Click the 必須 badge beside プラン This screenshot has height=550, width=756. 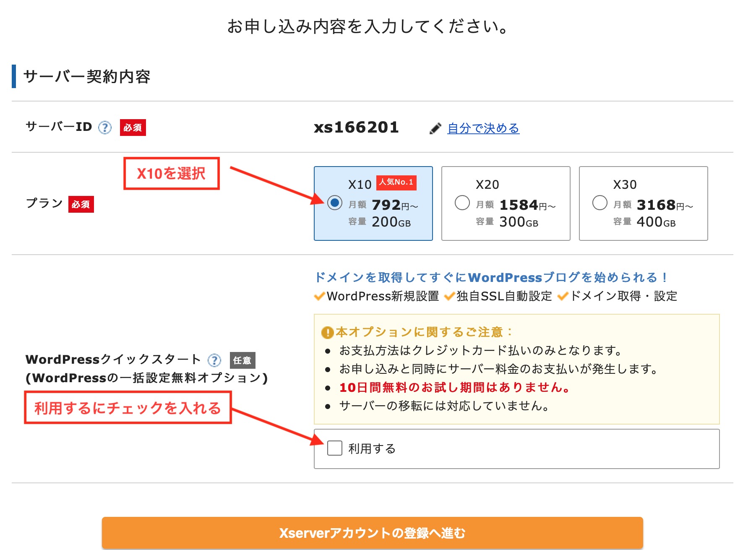[81, 204]
